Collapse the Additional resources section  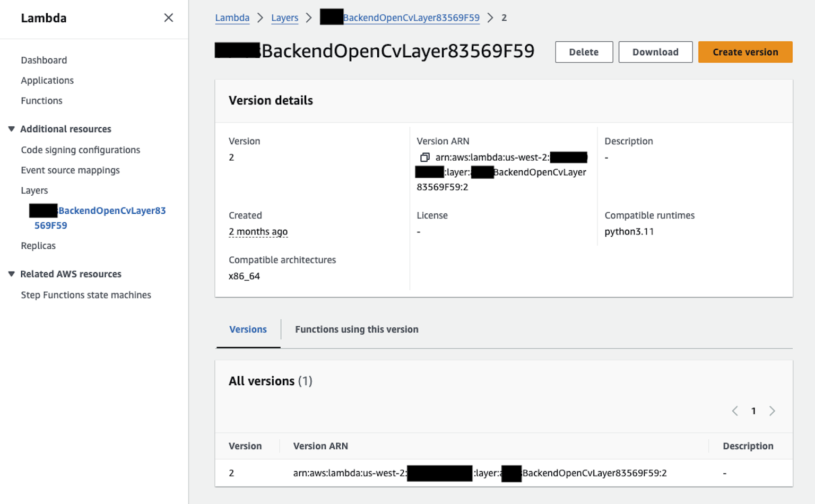click(11, 128)
